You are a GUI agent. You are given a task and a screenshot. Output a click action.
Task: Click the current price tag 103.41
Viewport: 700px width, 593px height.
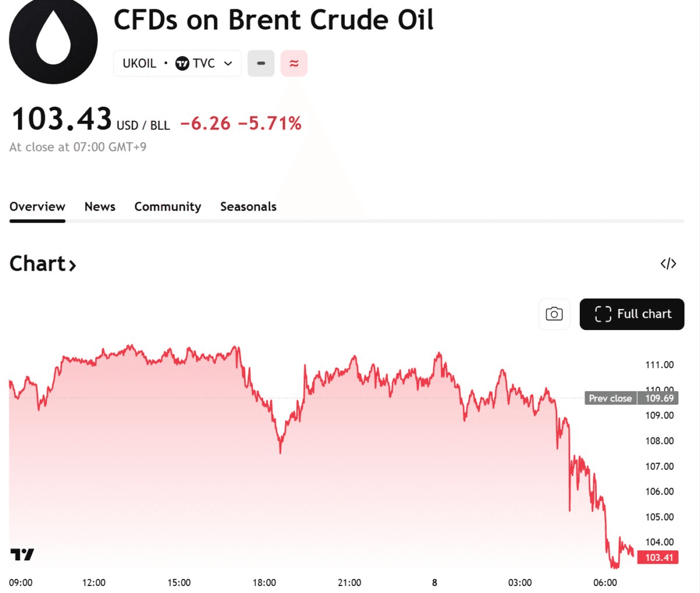point(658,557)
